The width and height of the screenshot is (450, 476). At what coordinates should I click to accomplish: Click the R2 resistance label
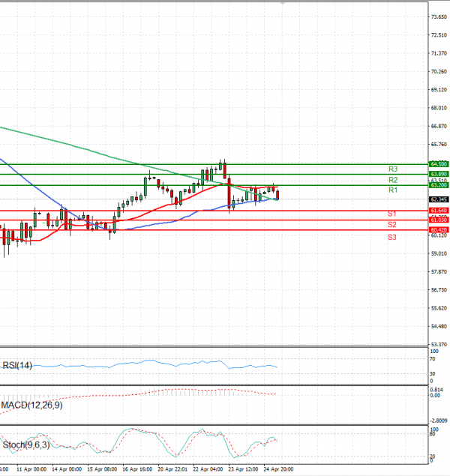(x=392, y=180)
